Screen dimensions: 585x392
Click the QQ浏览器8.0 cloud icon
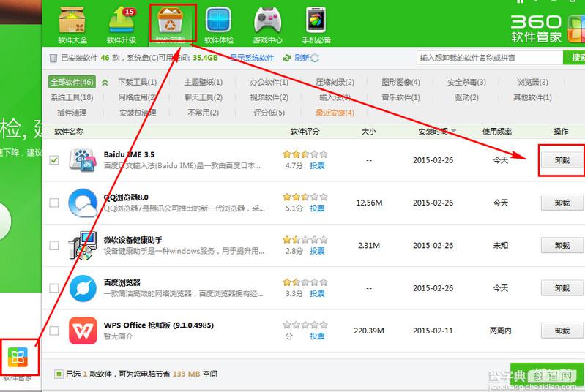tap(83, 203)
